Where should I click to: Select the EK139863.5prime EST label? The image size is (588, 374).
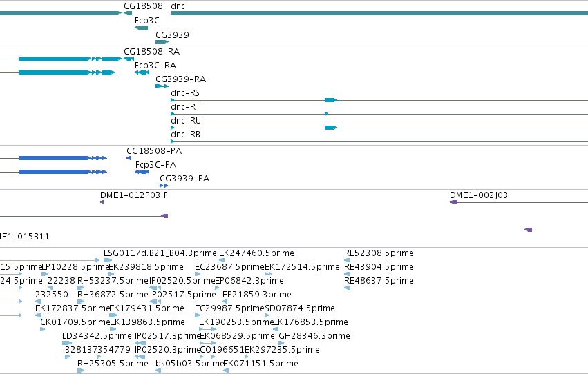pos(147,323)
